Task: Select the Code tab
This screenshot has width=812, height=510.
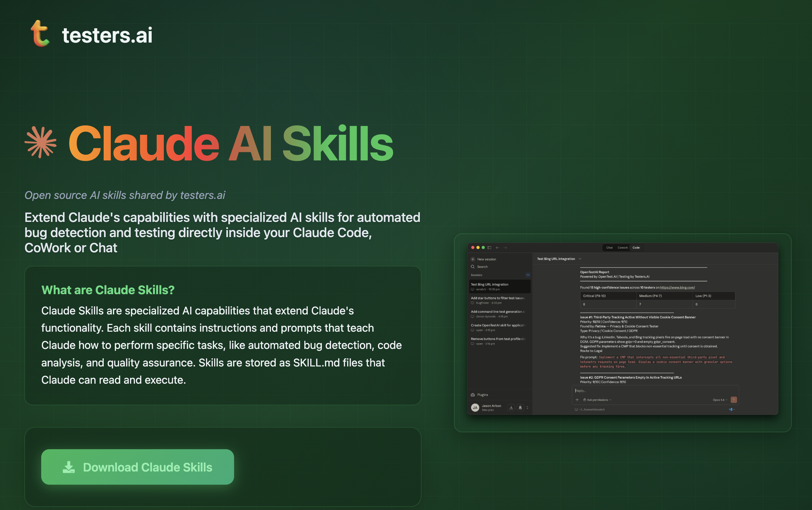Action: 636,248
